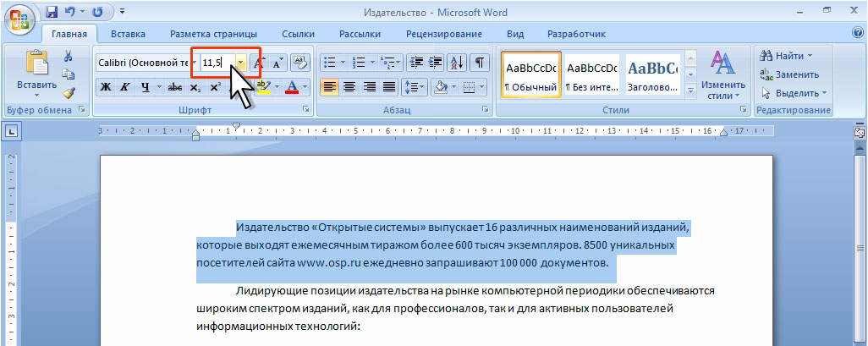Align text to the right

[x=369, y=87]
